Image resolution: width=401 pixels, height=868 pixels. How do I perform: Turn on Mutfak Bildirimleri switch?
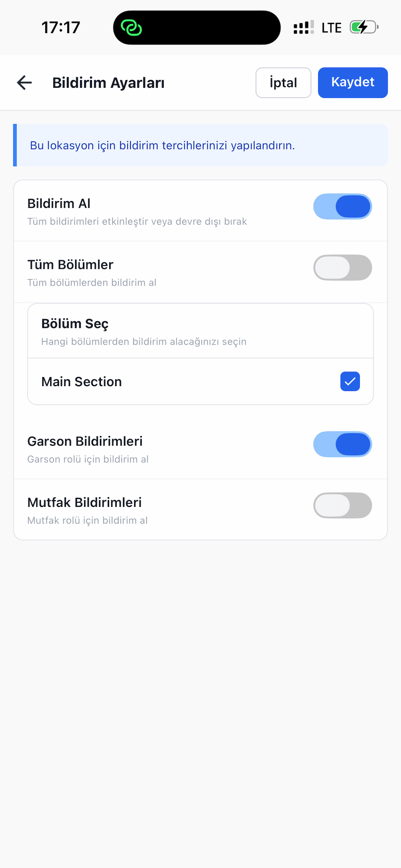(342, 505)
